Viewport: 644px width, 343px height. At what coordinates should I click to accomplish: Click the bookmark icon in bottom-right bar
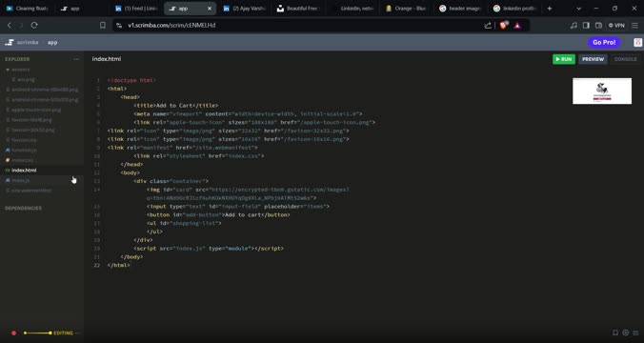pos(614,333)
